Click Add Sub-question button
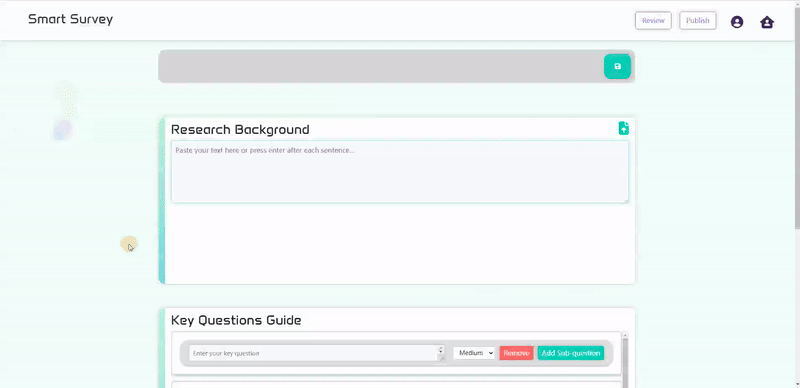 pyautogui.click(x=570, y=353)
